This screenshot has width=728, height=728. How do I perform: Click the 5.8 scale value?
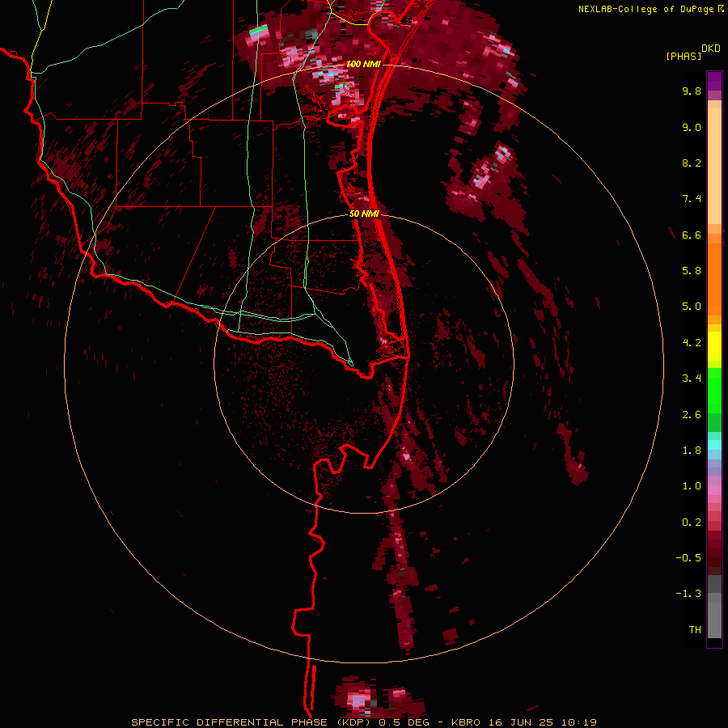click(x=692, y=271)
